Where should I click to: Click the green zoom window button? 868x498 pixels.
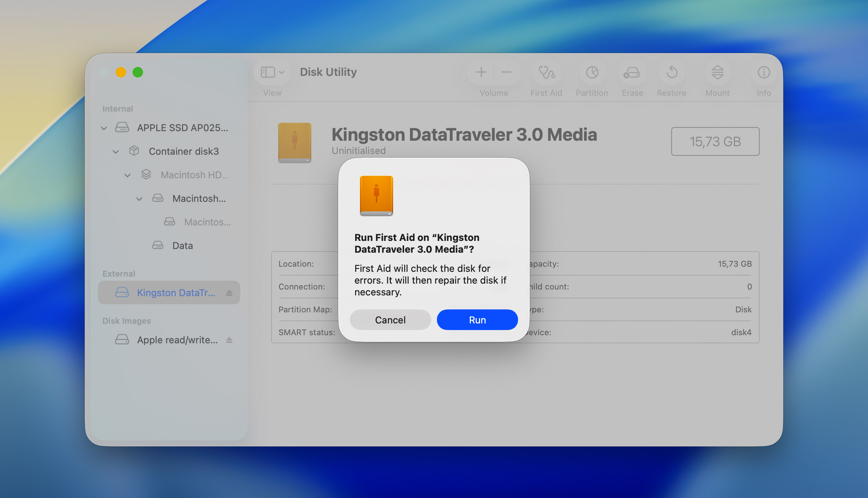point(138,72)
